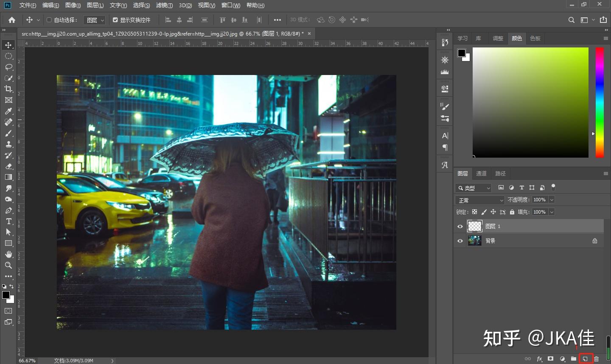This screenshot has height=364, width=611.
Task: Open the 类型 layer filter dropdown
Action: coord(474,188)
